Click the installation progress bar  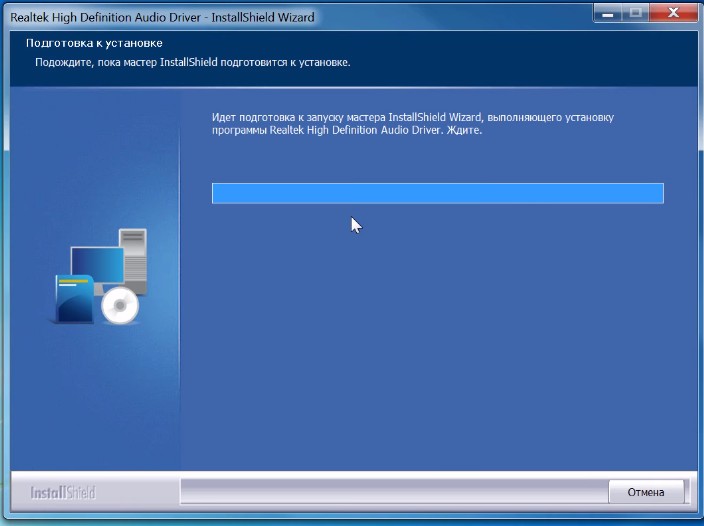pyautogui.click(x=438, y=193)
